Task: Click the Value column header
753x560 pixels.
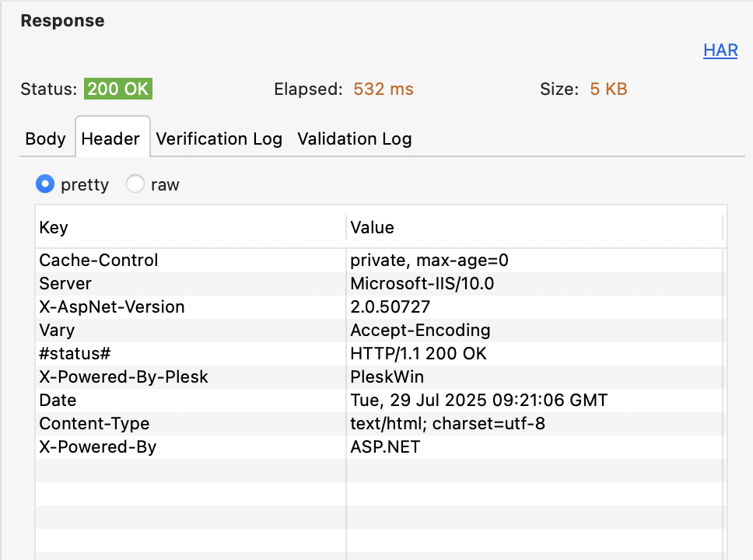Action: (x=534, y=227)
